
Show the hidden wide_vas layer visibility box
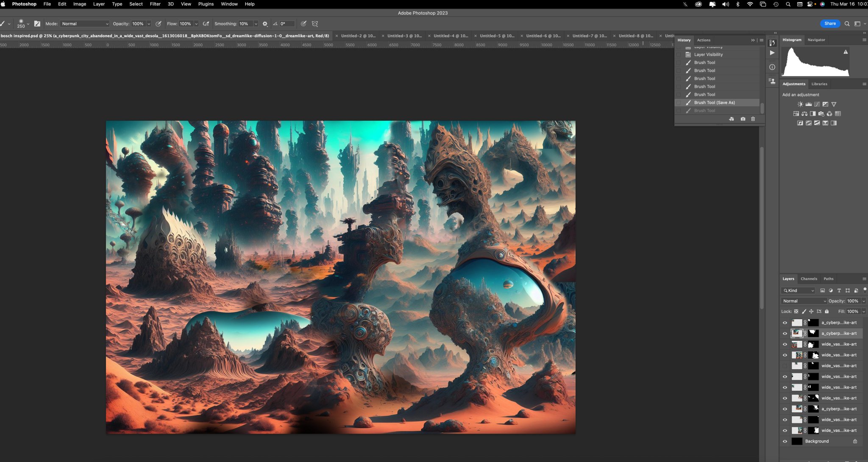click(785, 366)
